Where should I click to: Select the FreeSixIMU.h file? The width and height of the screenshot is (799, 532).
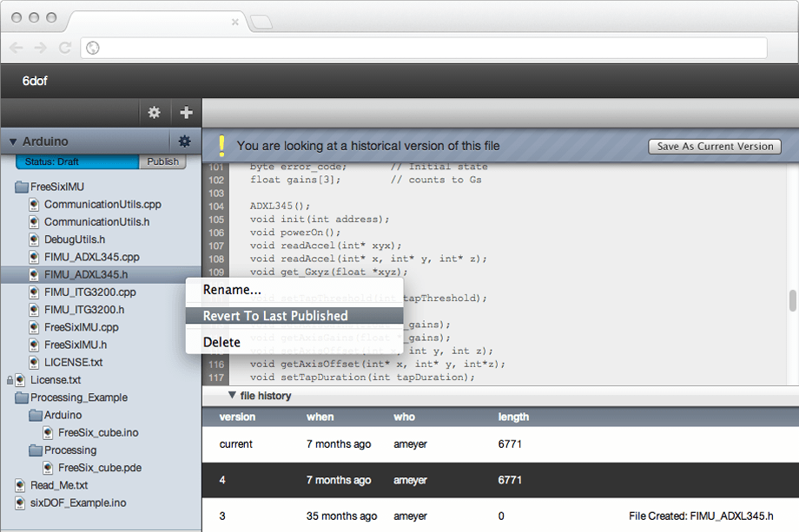[76, 345]
